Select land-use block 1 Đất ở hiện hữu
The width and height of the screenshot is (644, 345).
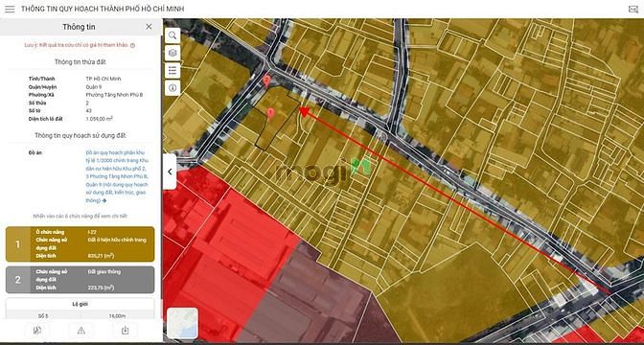click(80, 244)
